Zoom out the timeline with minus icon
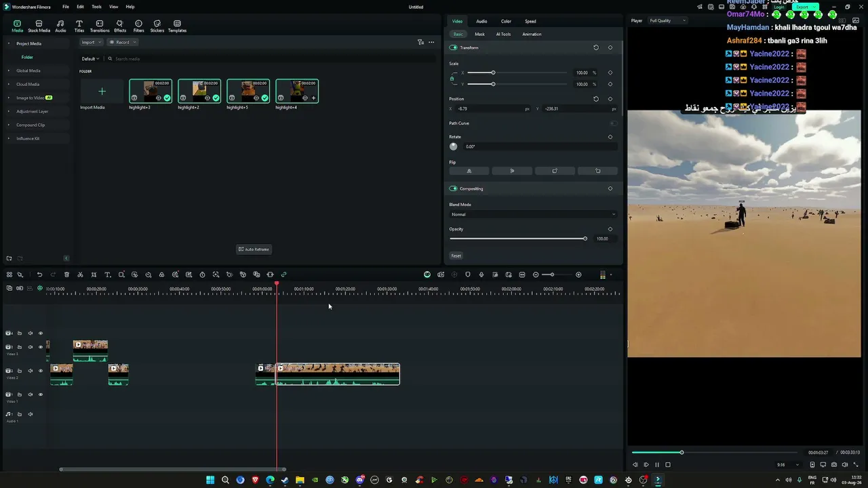Image resolution: width=868 pixels, height=488 pixels. [536, 274]
